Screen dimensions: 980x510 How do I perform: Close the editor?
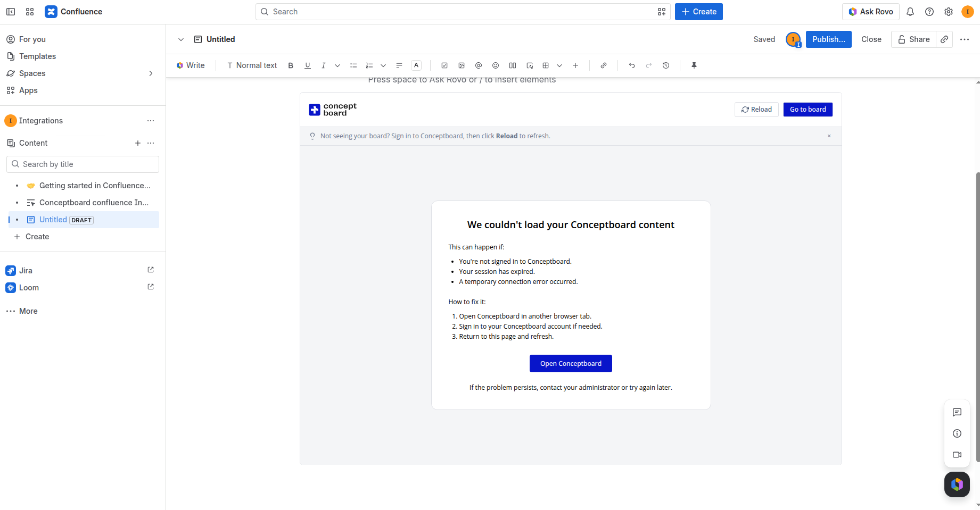pyautogui.click(x=871, y=39)
